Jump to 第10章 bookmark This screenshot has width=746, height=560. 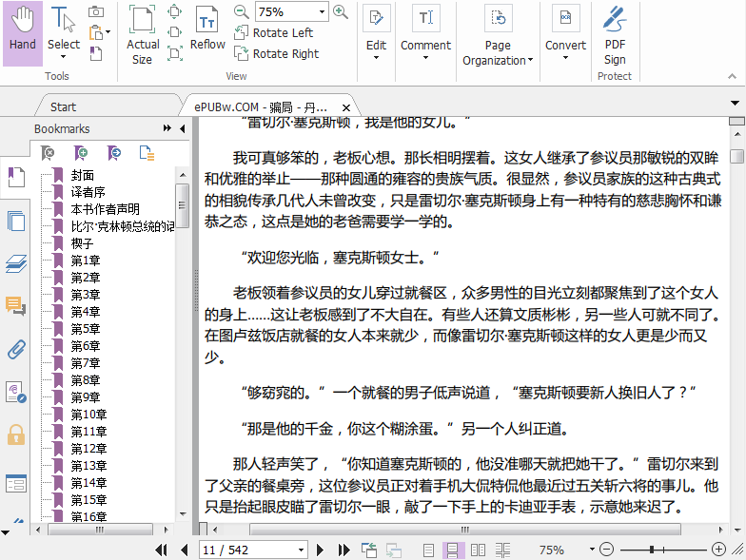[88, 415]
